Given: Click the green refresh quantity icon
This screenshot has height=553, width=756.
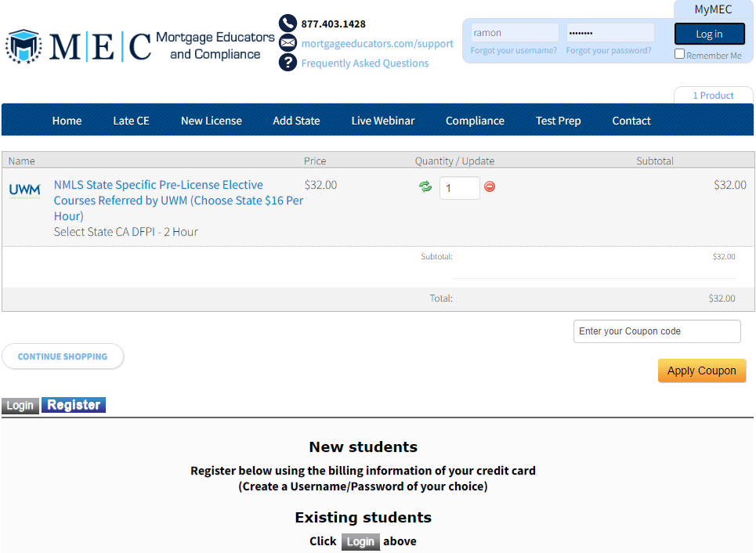Looking at the screenshot, I should tap(425, 186).
